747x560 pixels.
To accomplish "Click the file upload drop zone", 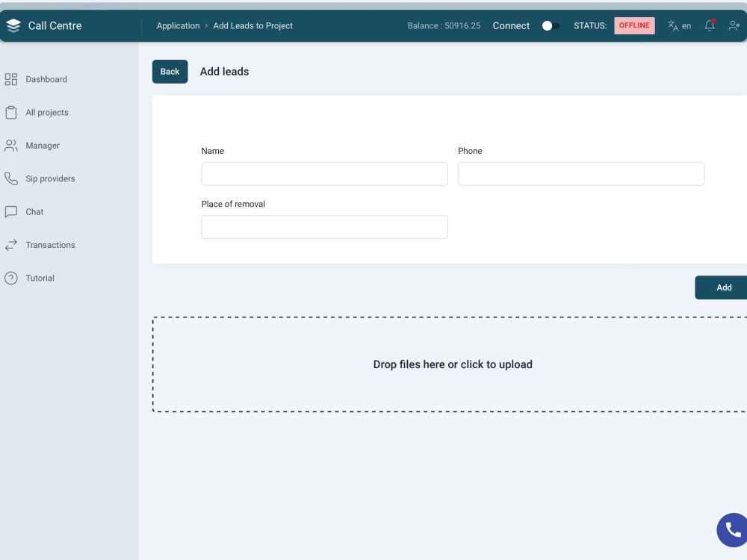I will click(x=450, y=364).
